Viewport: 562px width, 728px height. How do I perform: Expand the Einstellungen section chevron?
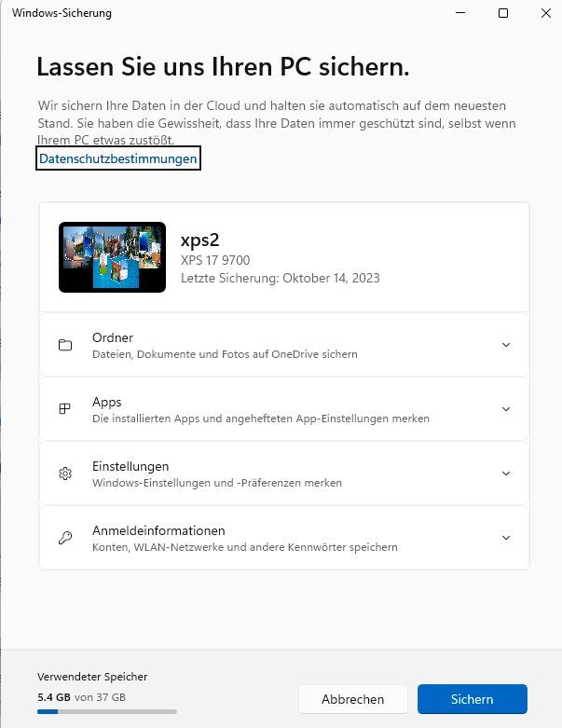[506, 474]
